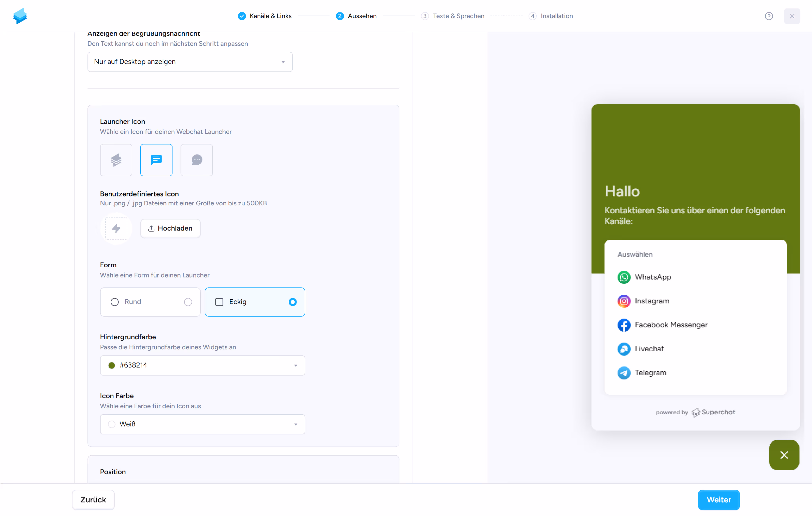The image size is (812, 516).
Task: Select the message-lines chat launcher icon
Action: click(x=156, y=160)
